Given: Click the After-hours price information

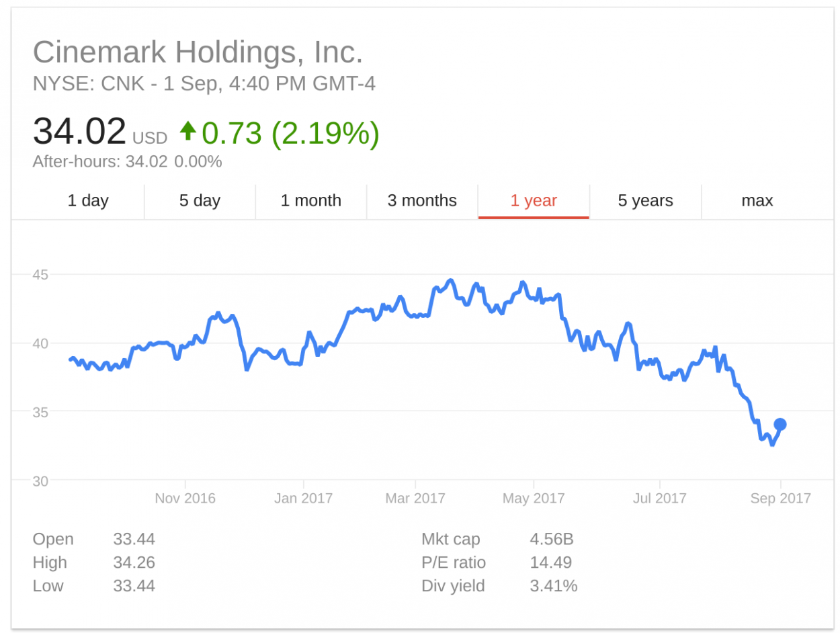Looking at the screenshot, I should click(126, 161).
